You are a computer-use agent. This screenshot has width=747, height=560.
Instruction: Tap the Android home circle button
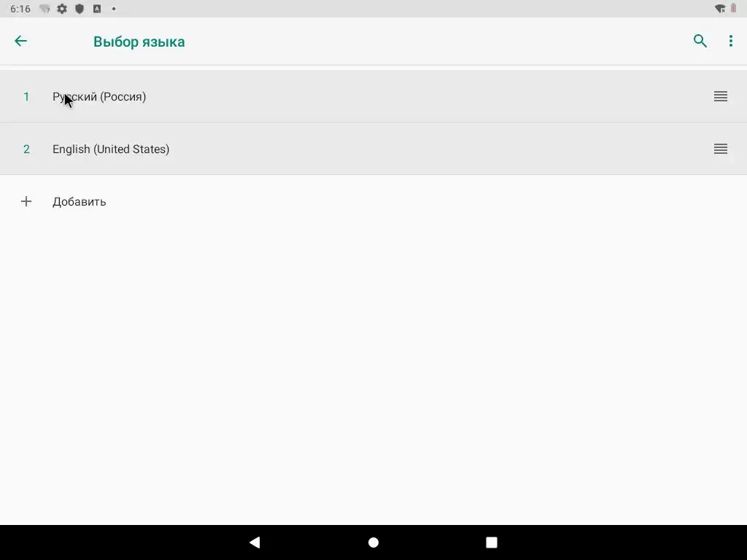(373, 542)
